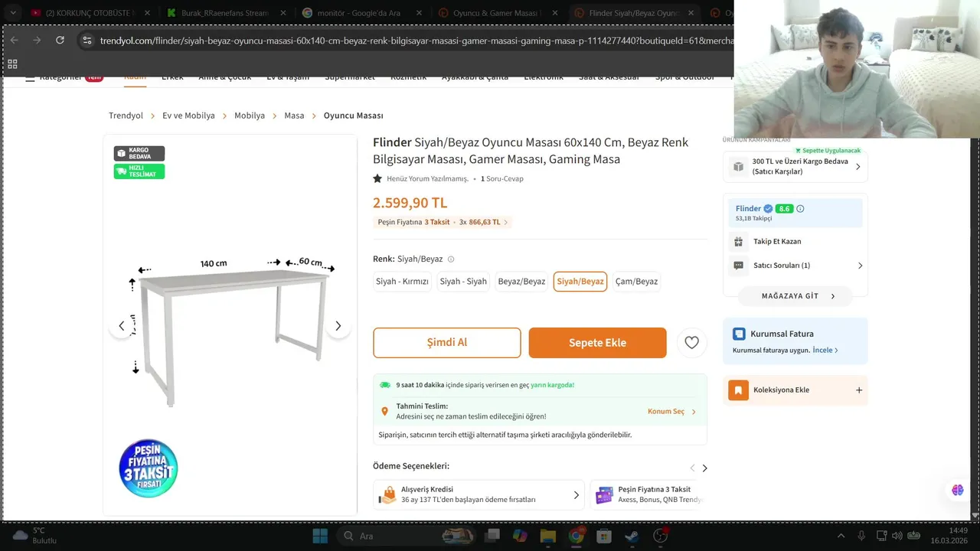980x551 pixels.
Task: Show next product image with right arrow
Action: point(338,326)
